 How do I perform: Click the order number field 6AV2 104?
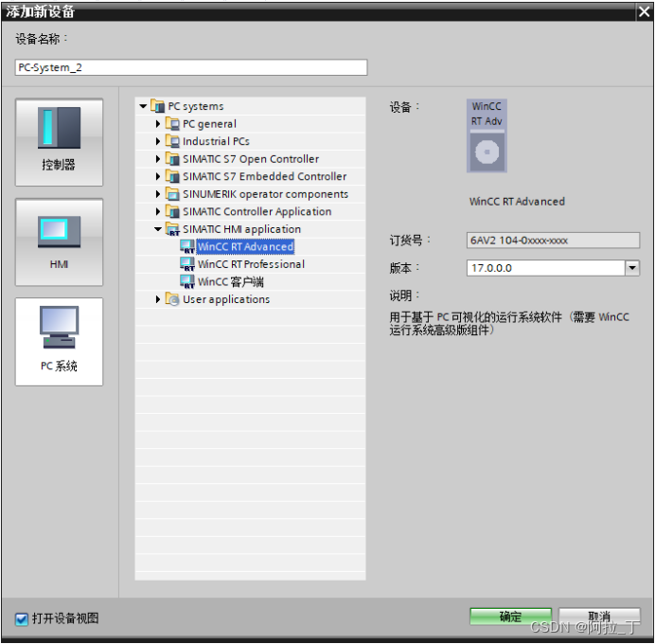(553, 241)
